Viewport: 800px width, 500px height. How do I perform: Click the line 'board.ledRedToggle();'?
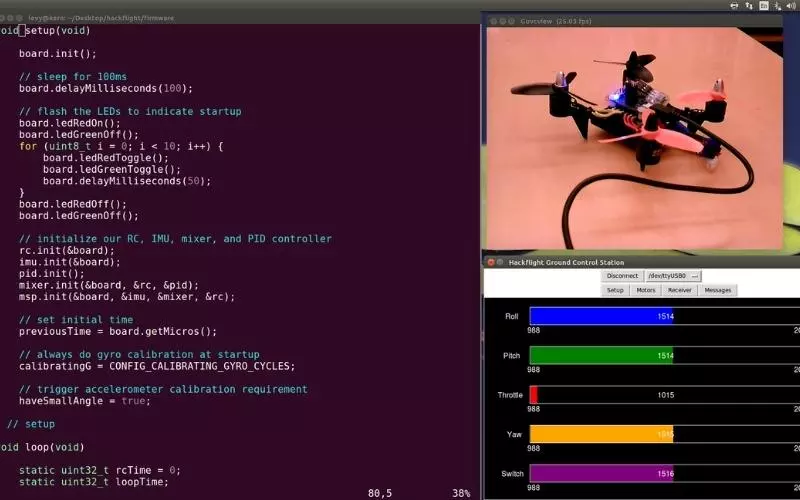click(x=106, y=158)
